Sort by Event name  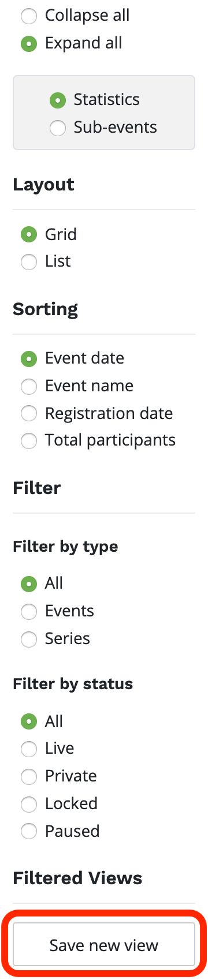pyautogui.click(x=29, y=386)
